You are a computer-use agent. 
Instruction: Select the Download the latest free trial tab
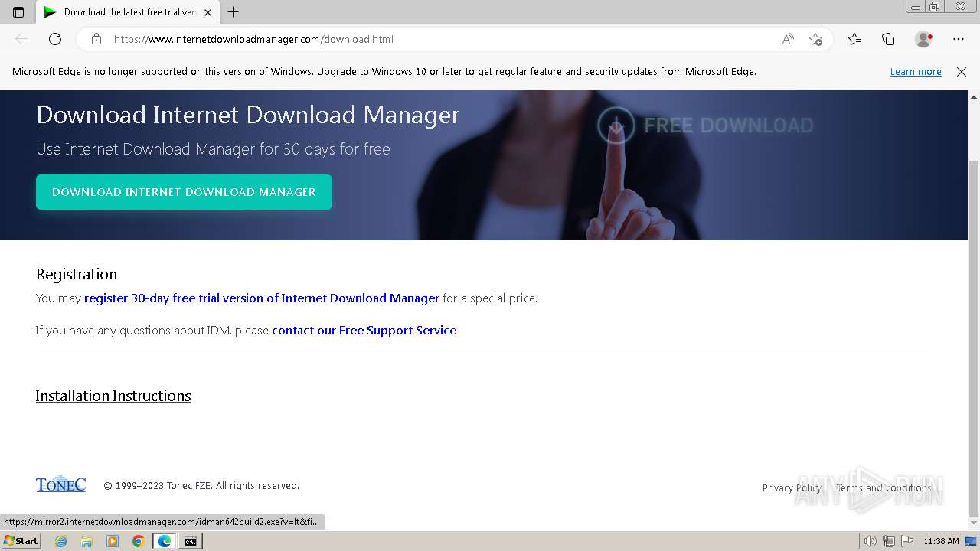(x=127, y=12)
